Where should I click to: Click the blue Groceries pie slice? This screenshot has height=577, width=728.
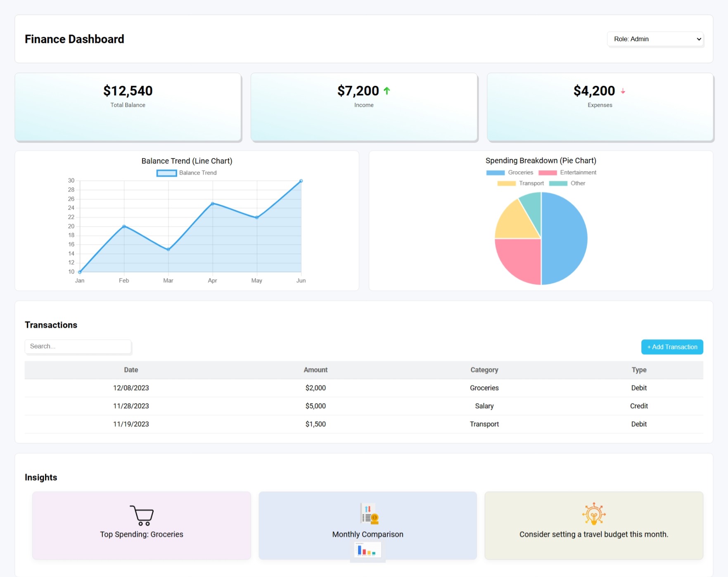[x=564, y=239]
